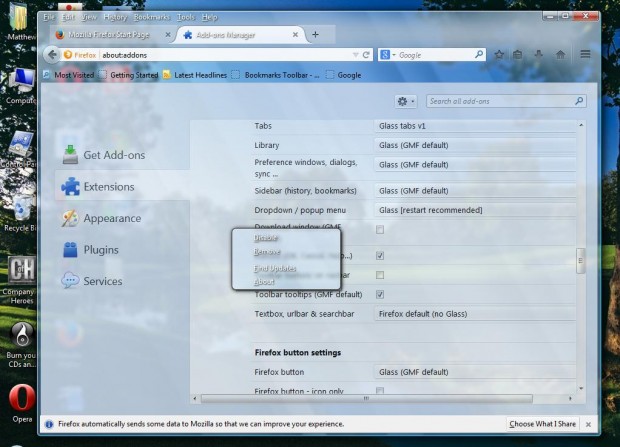Click the info icon in notification bar
This screenshot has width=620, height=447.
[49, 424]
